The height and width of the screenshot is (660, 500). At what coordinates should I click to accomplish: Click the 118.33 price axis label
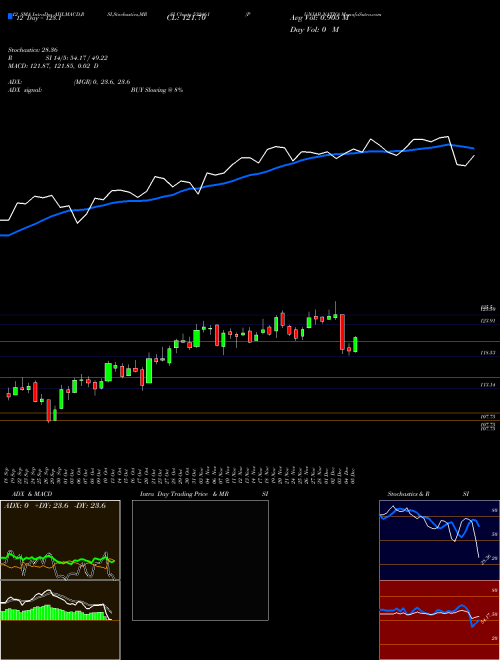pos(488,353)
